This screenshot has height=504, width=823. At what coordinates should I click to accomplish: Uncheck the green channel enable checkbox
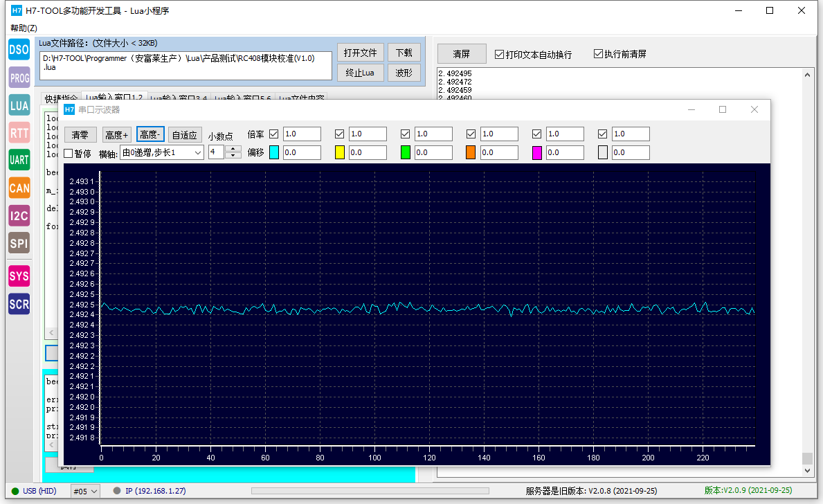[x=405, y=134]
